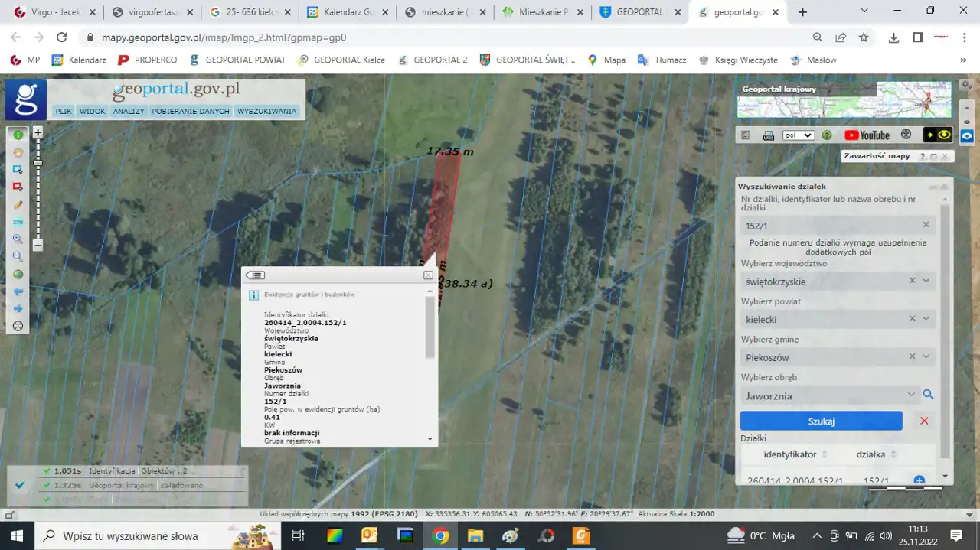980x550 pixels.
Task: Toggle the blue status checkmark panel
Action: tap(21, 485)
